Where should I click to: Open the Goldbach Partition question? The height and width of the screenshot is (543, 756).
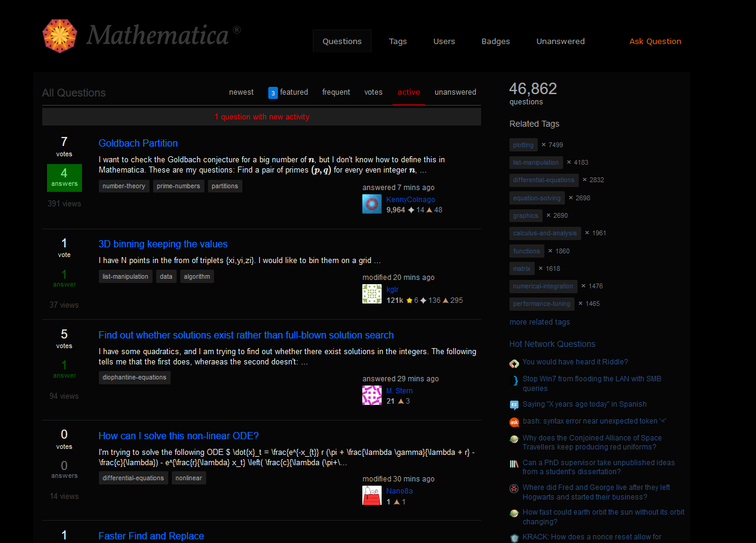138,143
